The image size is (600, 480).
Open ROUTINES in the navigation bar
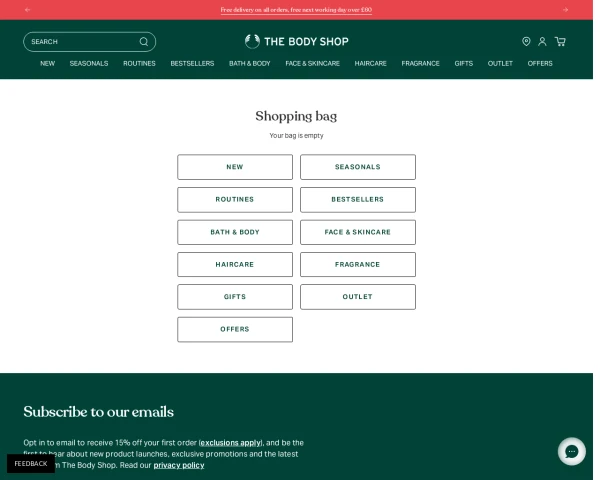(139, 64)
